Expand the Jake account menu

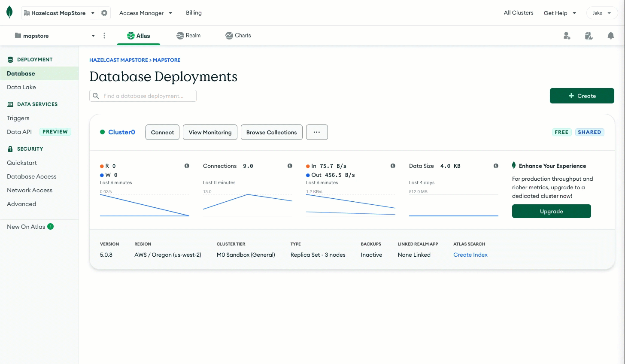point(602,13)
